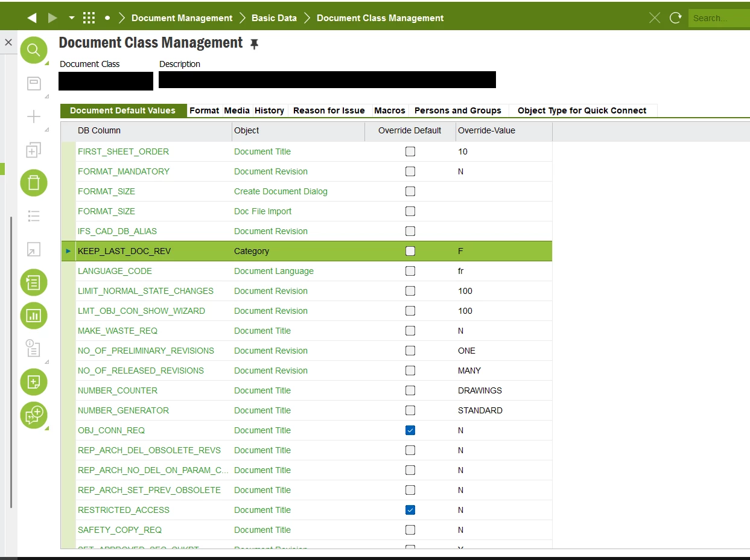Image resolution: width=750 pixels, height=560 pixels.
Task: Click the green notes list icon
Action: pyautogui.click(x=34, y=282)
